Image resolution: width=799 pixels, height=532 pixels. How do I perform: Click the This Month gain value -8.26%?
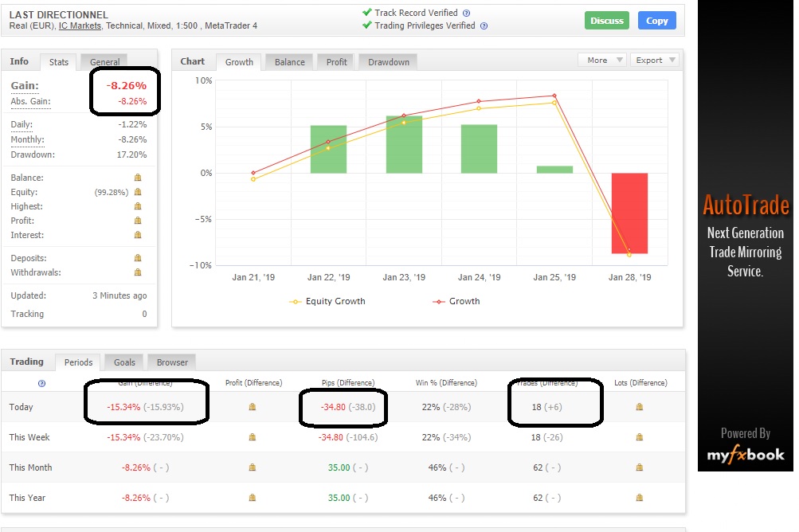pyautogui.click(x=136, y=467)
